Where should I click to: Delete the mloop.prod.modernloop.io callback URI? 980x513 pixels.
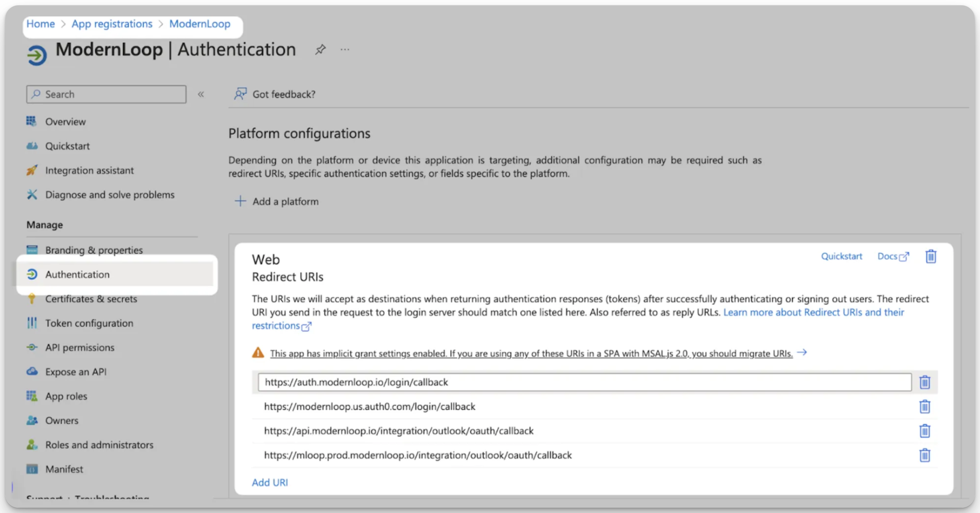tap(924, 455)
